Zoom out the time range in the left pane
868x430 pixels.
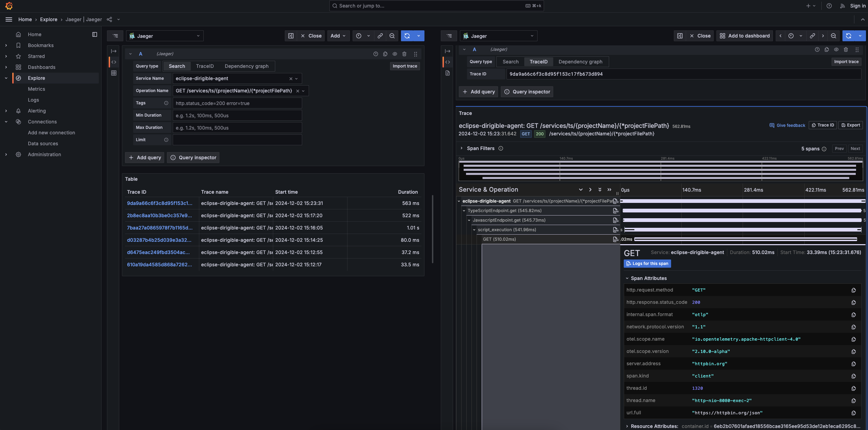(x=392, y=36)
